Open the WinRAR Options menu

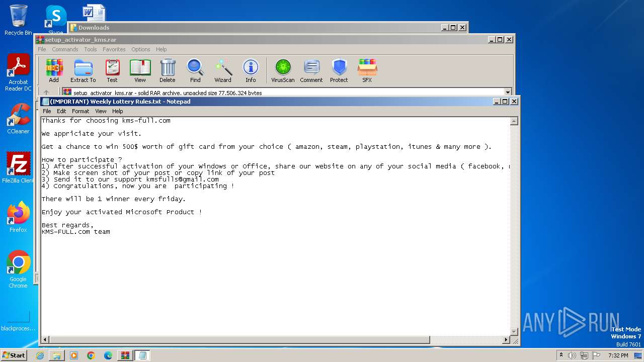click(x=141, y=49)
